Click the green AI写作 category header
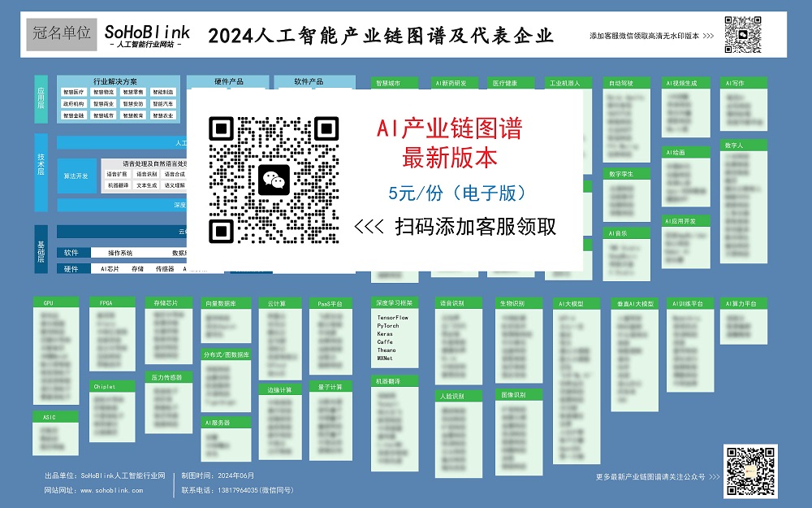The image size is (812, 508). point(744,83)
